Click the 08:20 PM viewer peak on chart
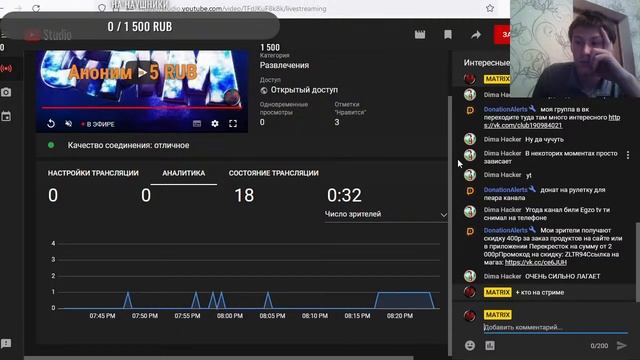Viewport: 640px width, 360px height. point(404,300)
